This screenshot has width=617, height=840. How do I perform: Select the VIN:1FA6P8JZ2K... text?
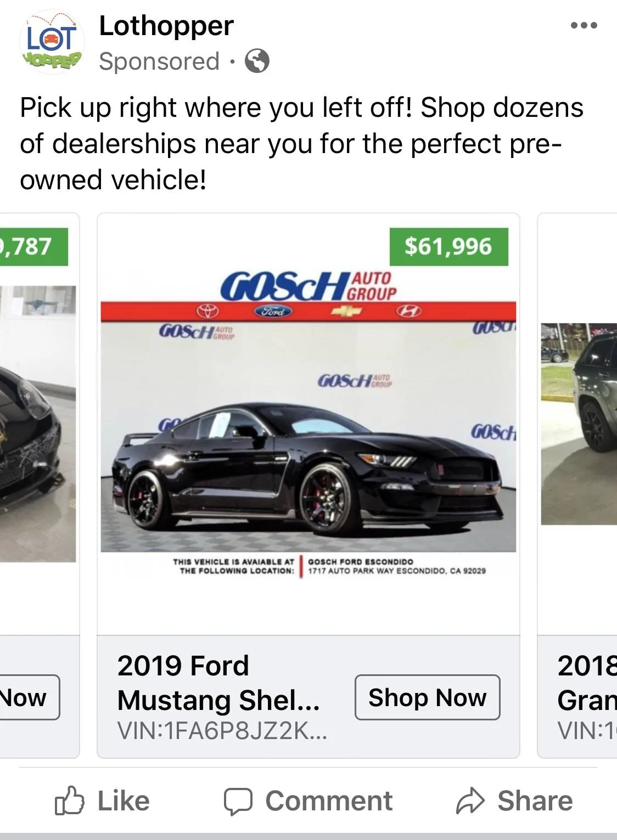point(222,731)
